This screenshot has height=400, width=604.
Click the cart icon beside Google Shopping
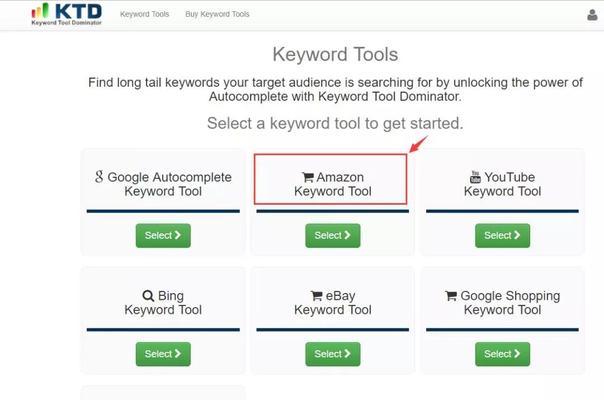coord(451,296)
